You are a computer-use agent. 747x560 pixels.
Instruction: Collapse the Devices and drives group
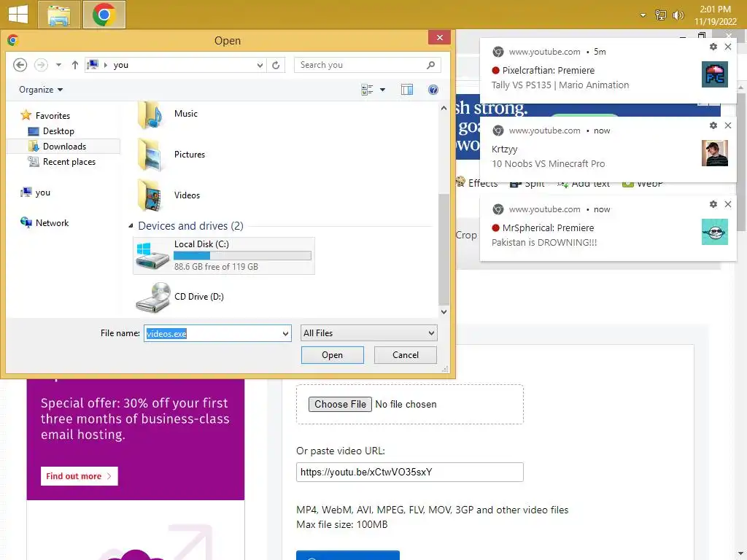[131, 226]
